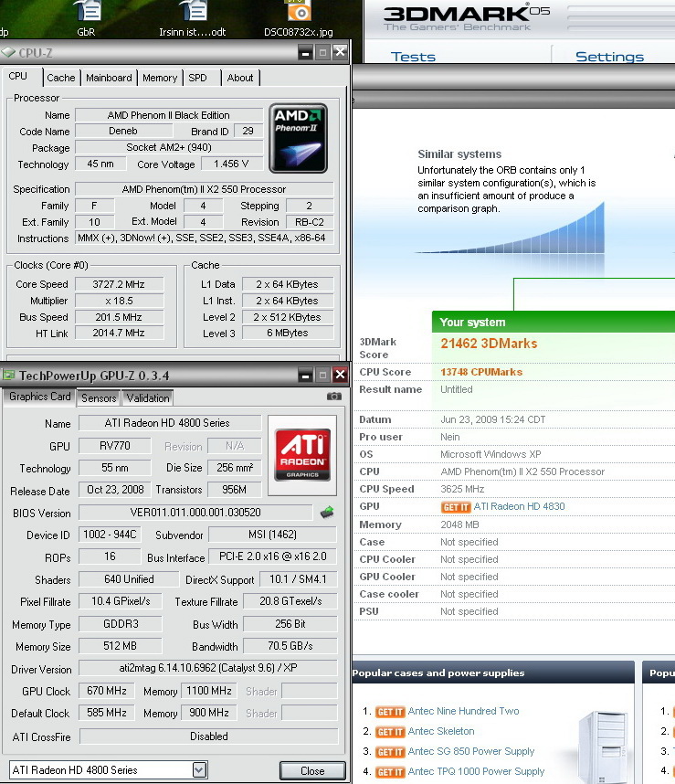Screen dimensions: 675x784
Task: Click GET IT badge next to ATI Radeon HD 4830
Action: click(456, 507)
